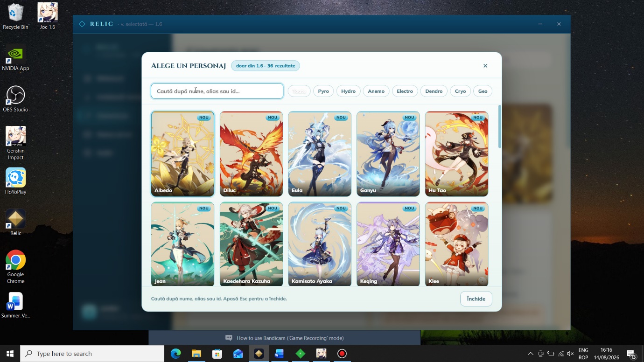Open the HoYoPlay desktop icon
The height and width of the screenshot is (362, 644).
[15, 181]
